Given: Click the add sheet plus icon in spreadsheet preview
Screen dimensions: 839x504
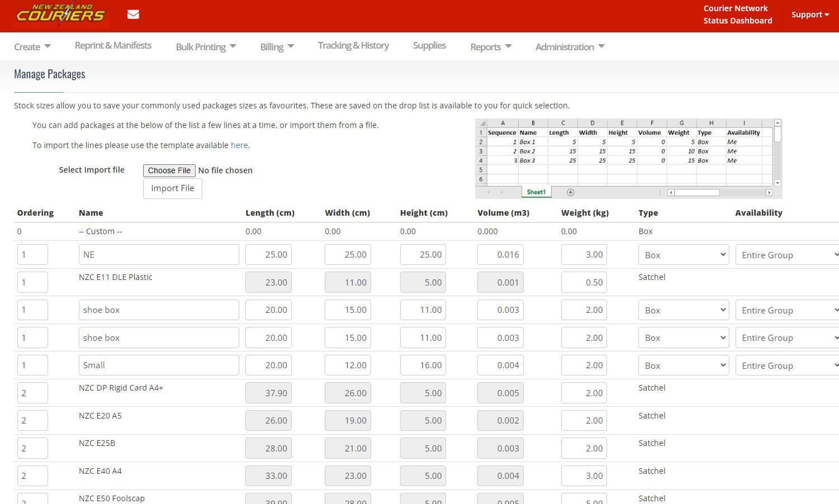Looking at the screenshot, I should [x=570, y=192].
